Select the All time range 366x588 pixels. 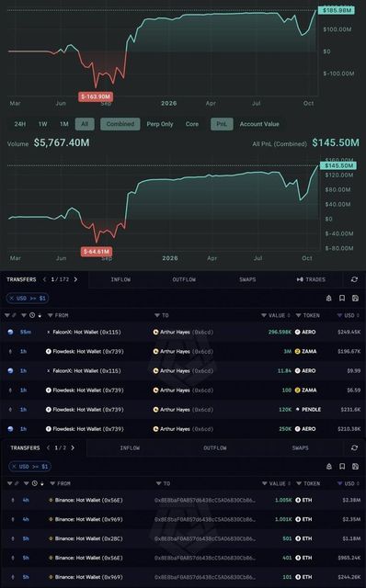coord(85,124)
